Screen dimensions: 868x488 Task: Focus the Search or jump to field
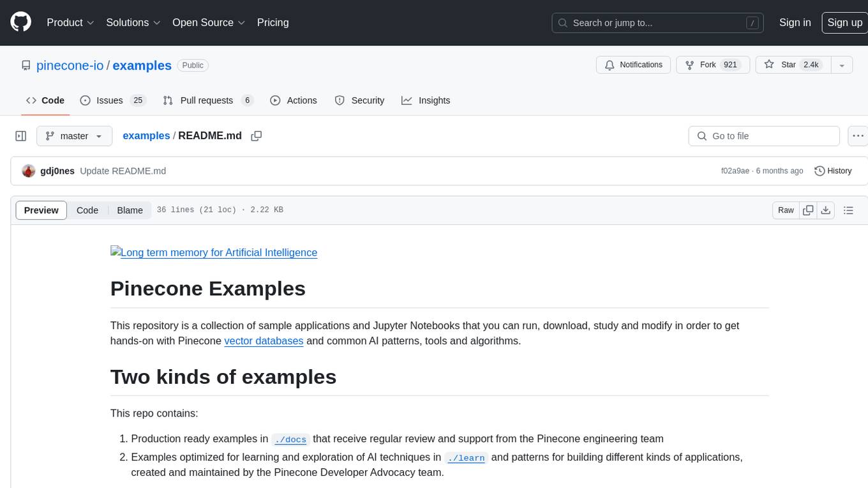pyautogui.click(x=659, y=22)
